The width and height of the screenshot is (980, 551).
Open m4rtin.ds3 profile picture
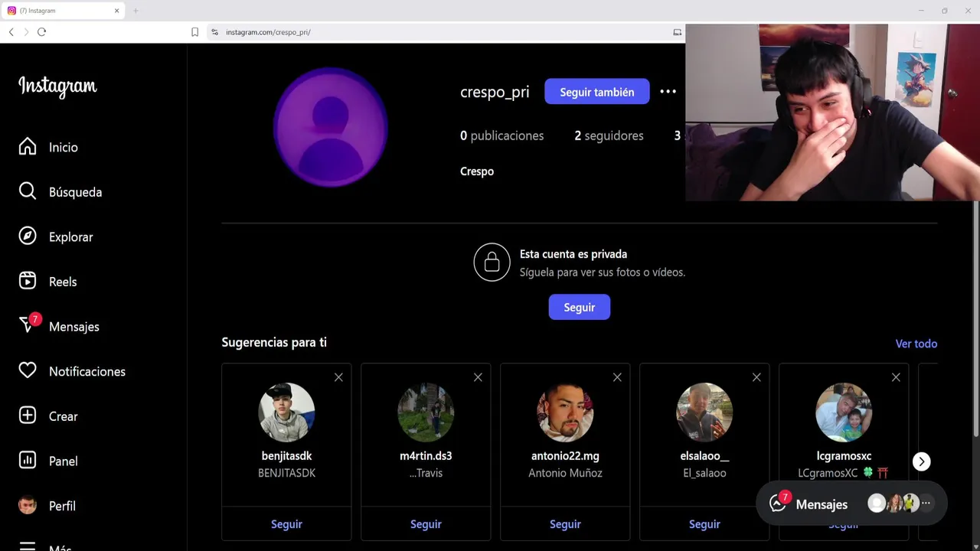(426, 412)
